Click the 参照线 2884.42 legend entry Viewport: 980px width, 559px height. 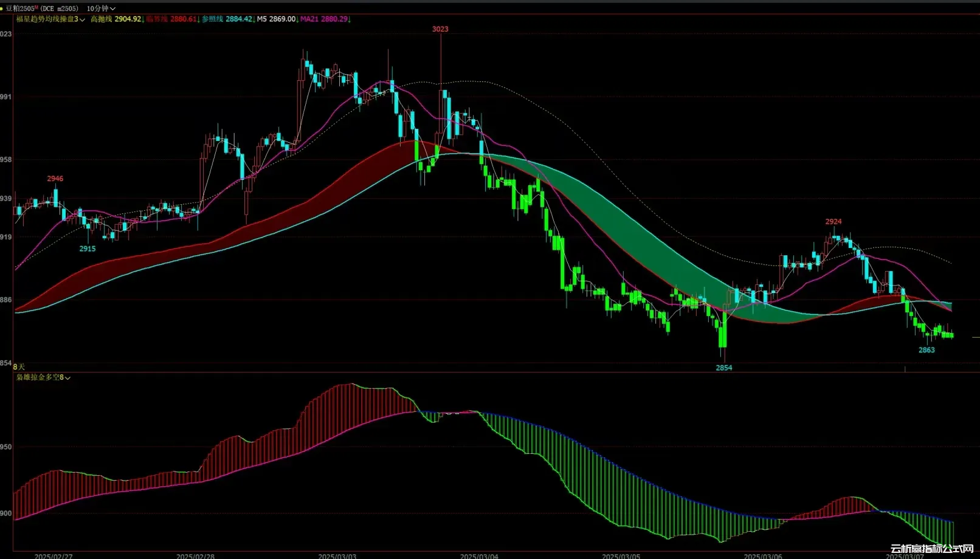click(226, 19)
